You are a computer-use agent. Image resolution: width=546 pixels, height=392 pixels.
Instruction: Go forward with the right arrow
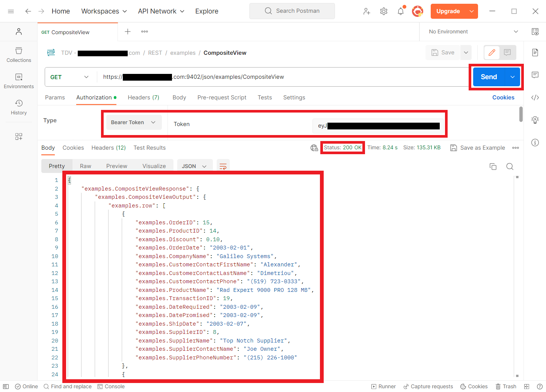click(41, 11)
